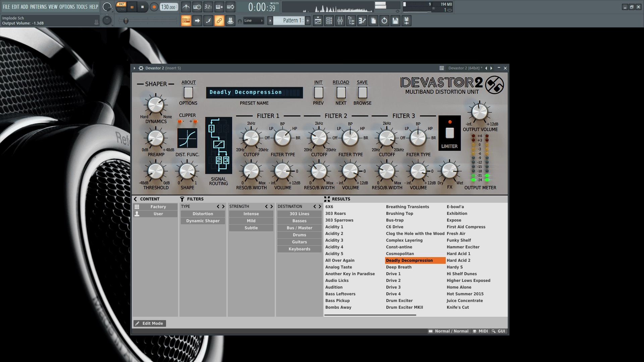Click the PREAMP knob
This screenshot has width=644, height=362.
[156, 138]
